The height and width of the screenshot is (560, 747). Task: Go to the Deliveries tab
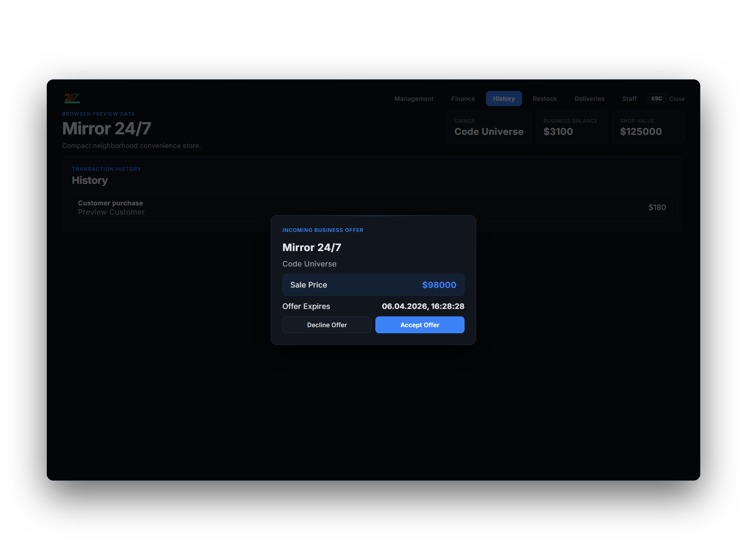(x=589, y=98)
